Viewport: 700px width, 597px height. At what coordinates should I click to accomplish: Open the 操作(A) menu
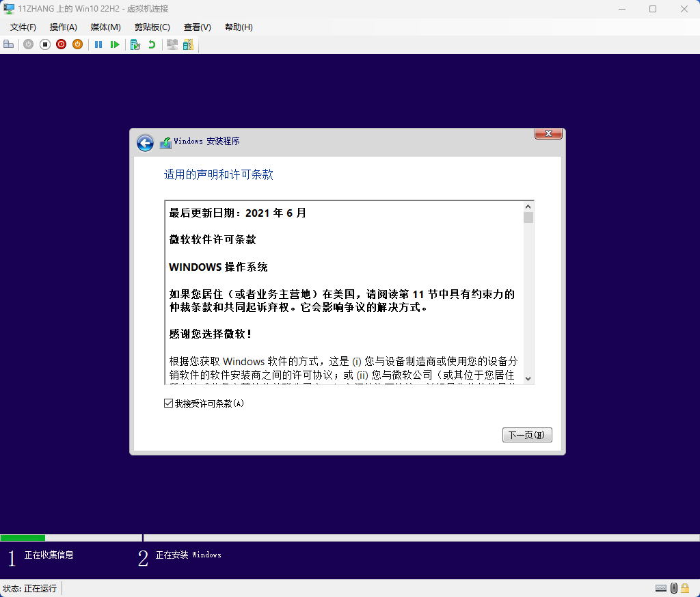pos(64,27)
